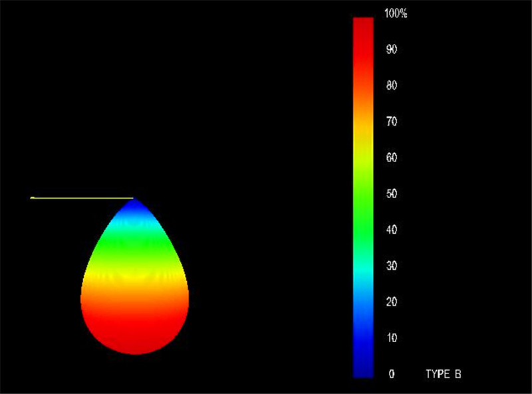Click the 100% label atop color scale
Image resolution: width=532 pixels, height=394 pixels.
[396, 13]
